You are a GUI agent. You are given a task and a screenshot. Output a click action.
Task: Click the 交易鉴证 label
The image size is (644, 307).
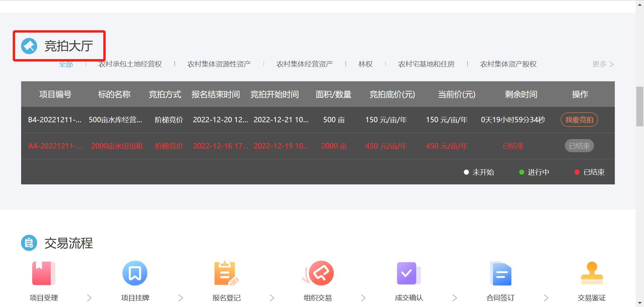(x=592, y=298)
